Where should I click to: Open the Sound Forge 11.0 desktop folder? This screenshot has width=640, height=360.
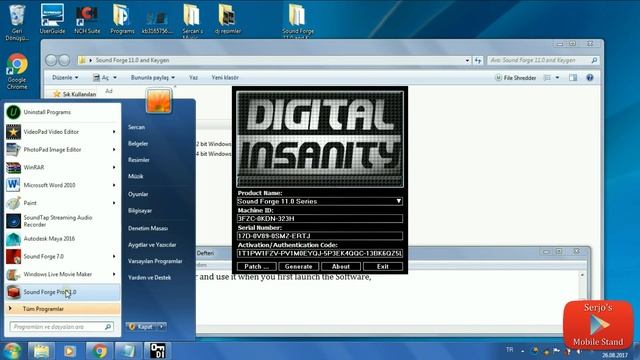[x=298, y=20]
